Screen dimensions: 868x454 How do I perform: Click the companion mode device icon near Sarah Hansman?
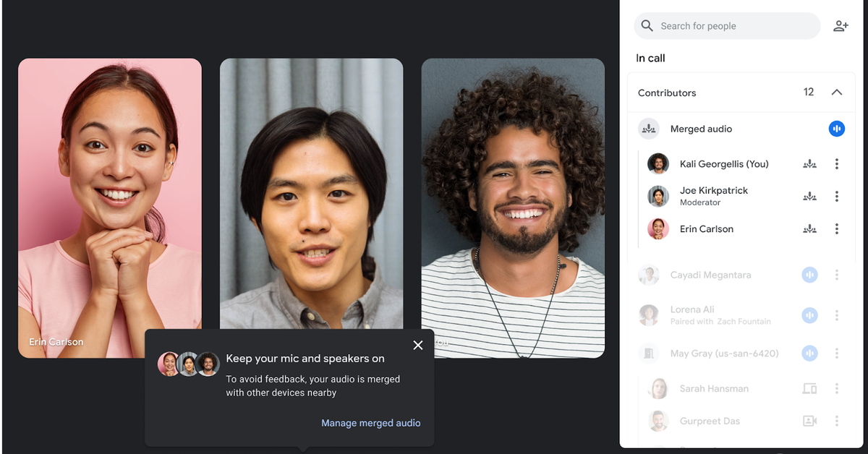click(809, 388)
